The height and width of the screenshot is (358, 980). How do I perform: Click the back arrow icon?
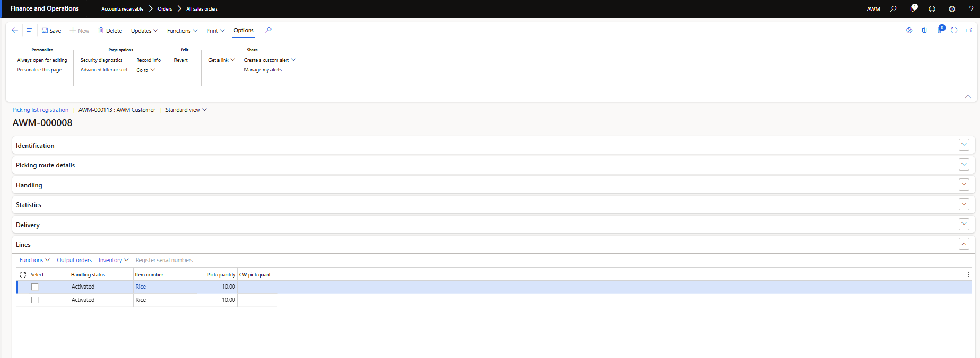point(15,30)
